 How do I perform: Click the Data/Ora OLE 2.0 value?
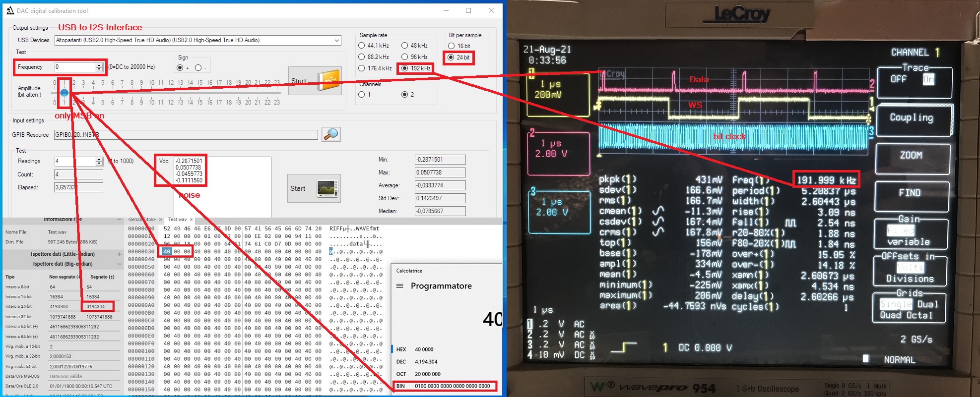(81, 386)
